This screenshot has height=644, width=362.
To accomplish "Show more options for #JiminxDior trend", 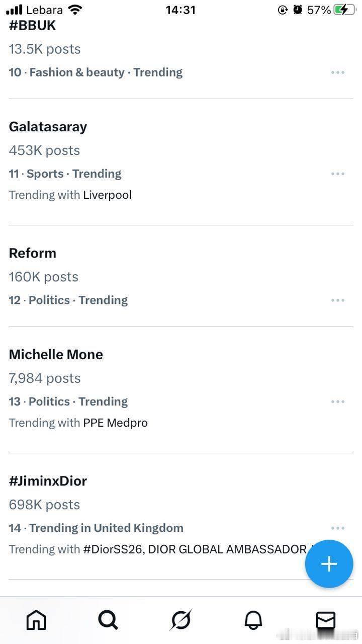I will [x=338, y=528].
